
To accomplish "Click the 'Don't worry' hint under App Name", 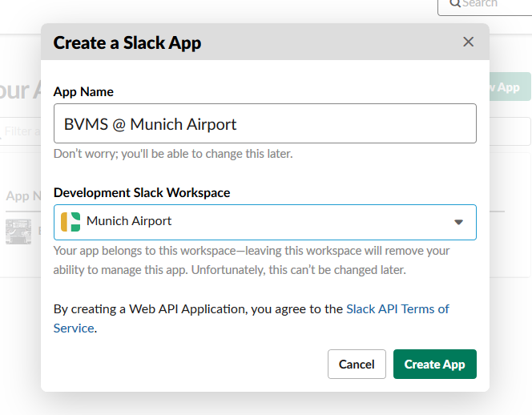I will tap(173, 154).
